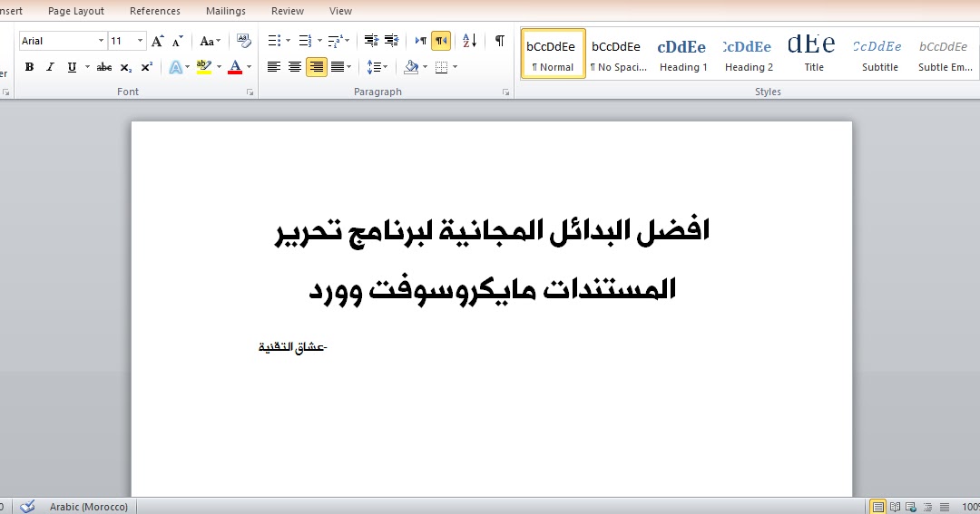Toggle Underline formatting

[72, 67]
